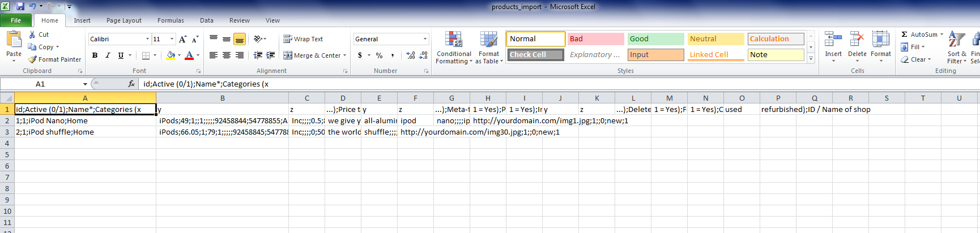980x233 pixels.
Task: Open Sort & Filter menu
Action: (957, 48)
